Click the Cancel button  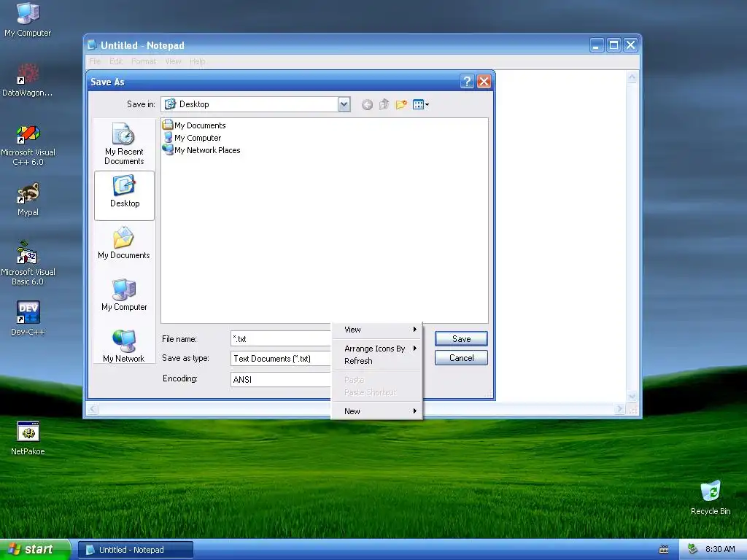point(461,357)
